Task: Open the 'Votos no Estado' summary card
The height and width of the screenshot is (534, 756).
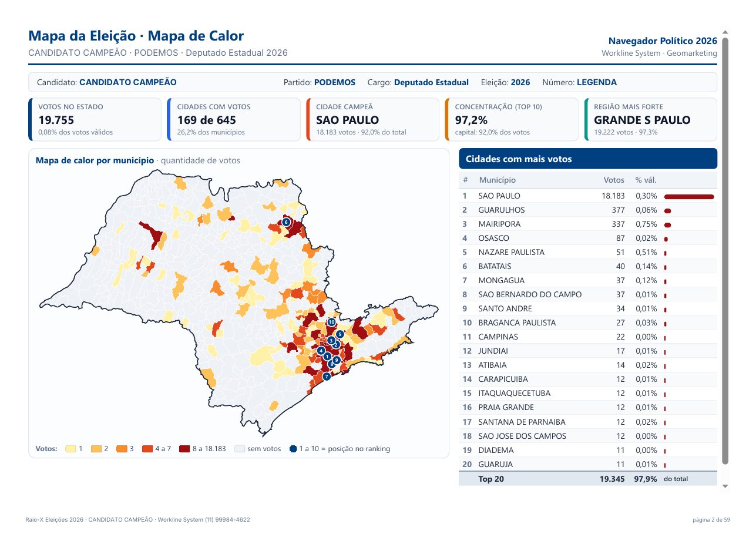Action: pos(95,119)
